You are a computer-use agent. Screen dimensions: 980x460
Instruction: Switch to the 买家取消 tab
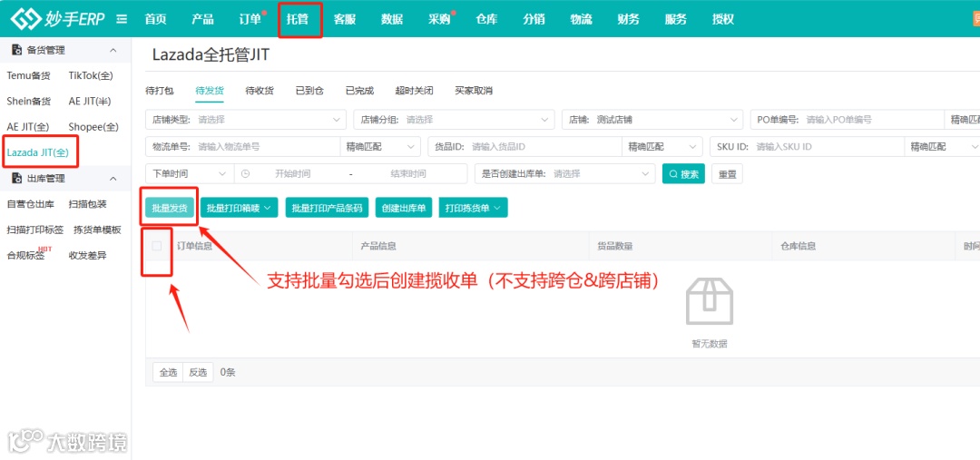coord(474,91)
